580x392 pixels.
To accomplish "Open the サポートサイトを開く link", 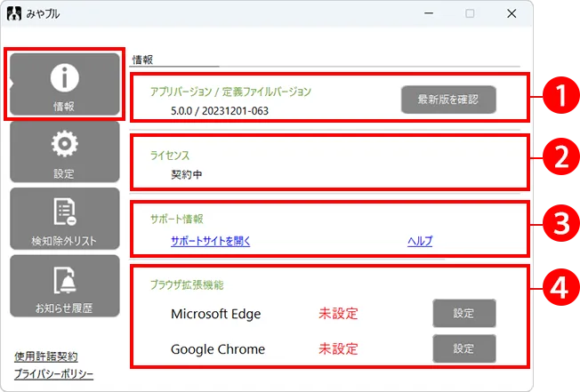I will 211,241.
